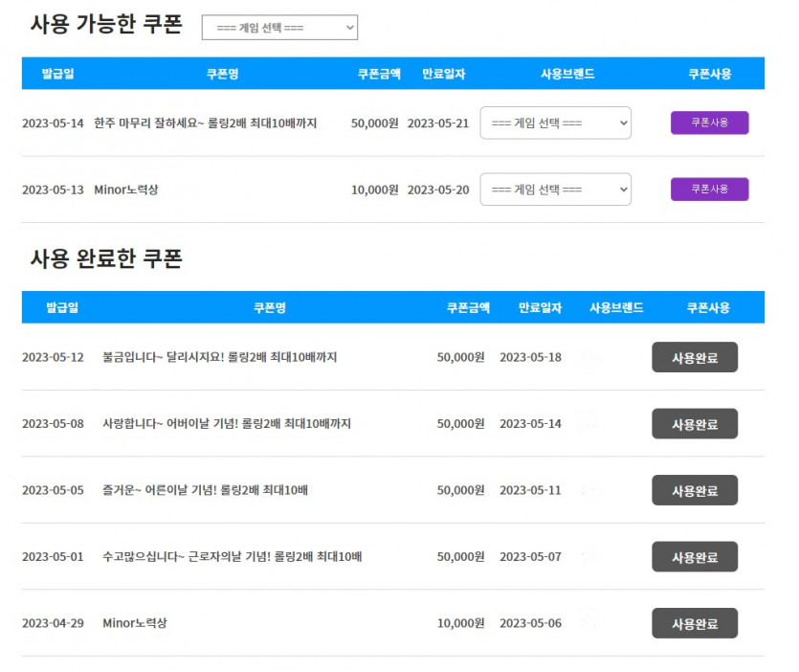Select coupon name Minor노력상 issued 2023-04-29
799x672 pixels.
[x=135, y=623]
